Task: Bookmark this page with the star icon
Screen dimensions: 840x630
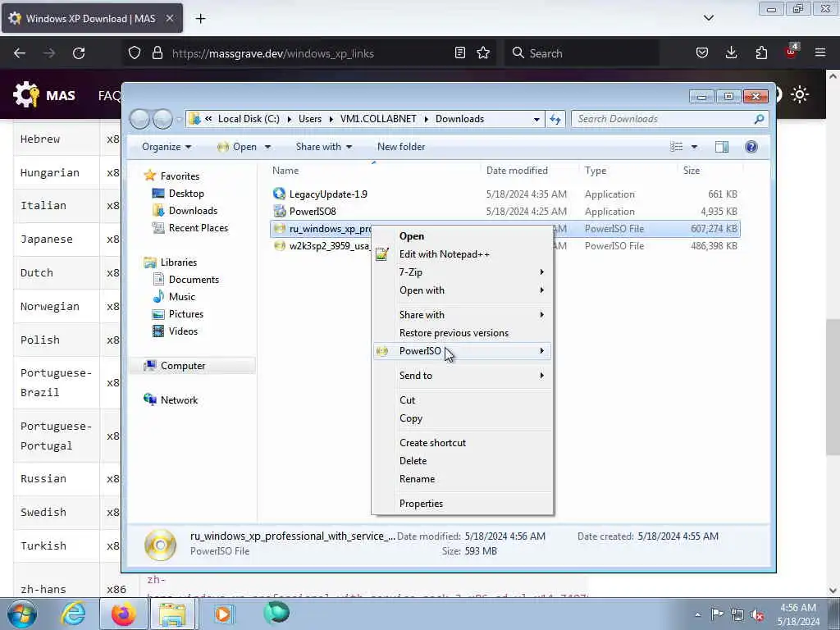Action: pyautogui.click(x=483, y=52)
